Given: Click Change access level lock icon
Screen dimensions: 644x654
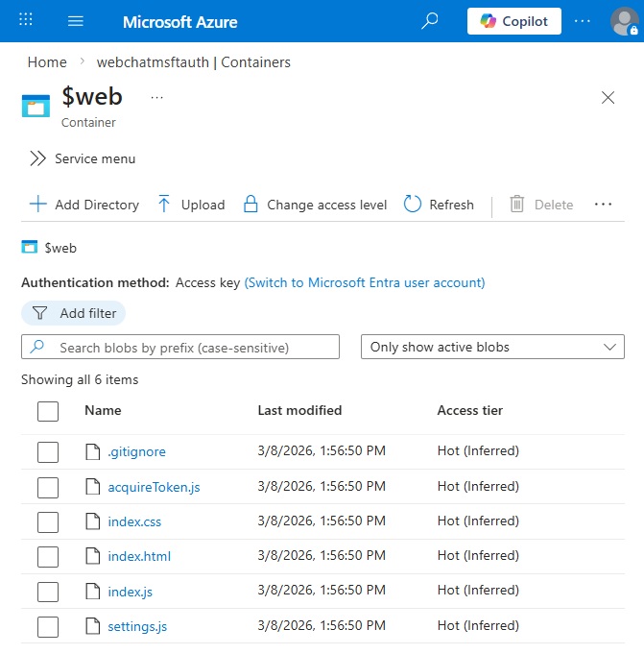Looking at the screenshot, I should pyautogui.click(x=250, y=205).
